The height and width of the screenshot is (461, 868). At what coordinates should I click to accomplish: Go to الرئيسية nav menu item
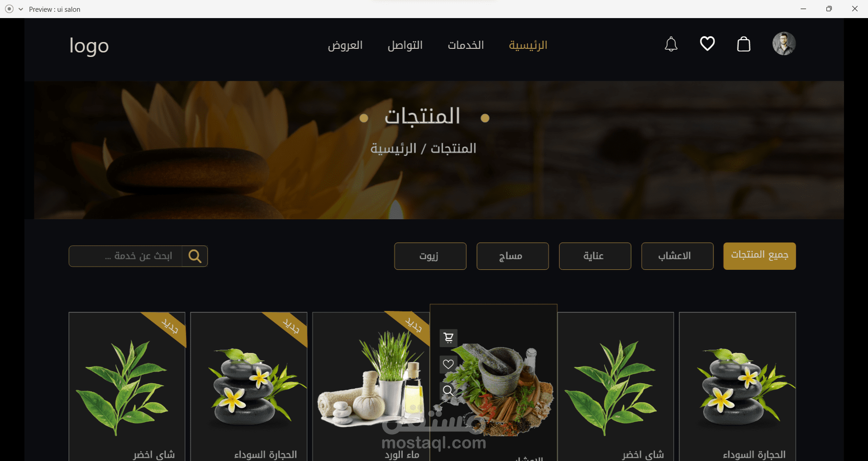click(x=528, y=45)
